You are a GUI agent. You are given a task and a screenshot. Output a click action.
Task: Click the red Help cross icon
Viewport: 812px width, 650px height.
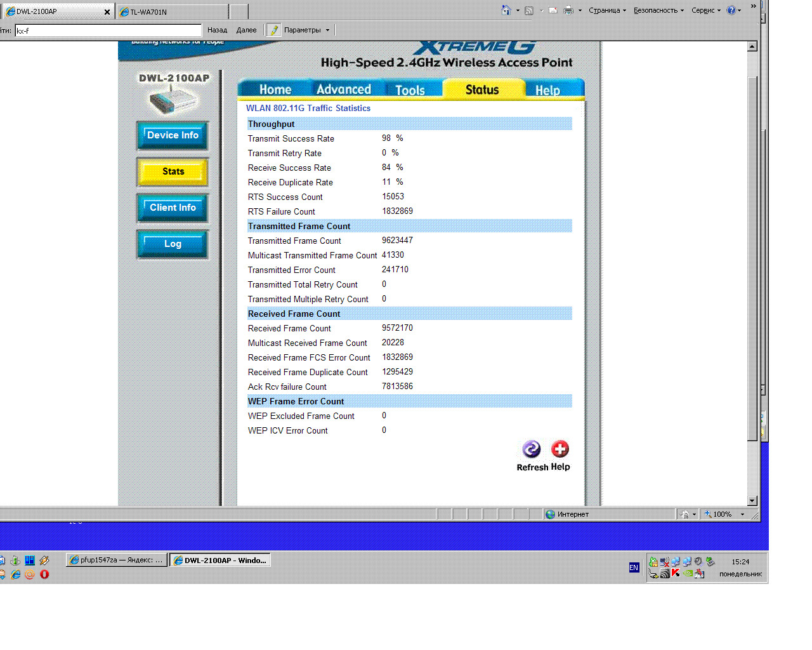pyautogui.click(x=560, y=449)
